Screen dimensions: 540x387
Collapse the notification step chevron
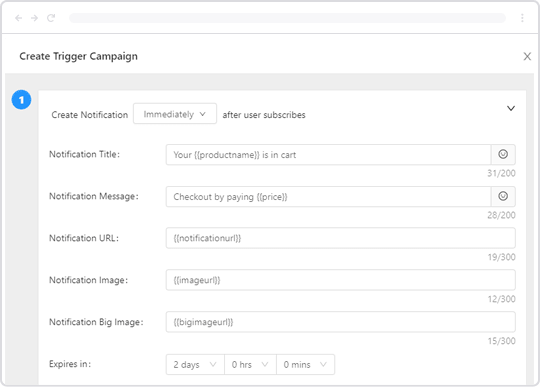point(511,108)
